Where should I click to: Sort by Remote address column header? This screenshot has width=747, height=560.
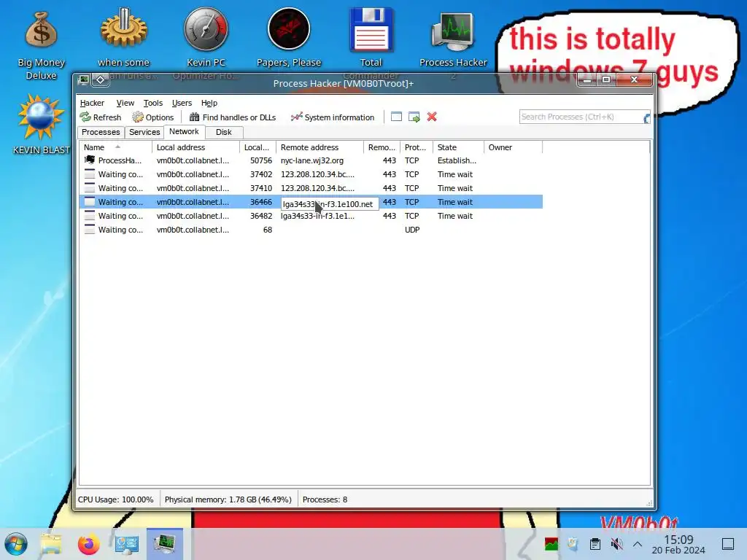coord(320,147)
